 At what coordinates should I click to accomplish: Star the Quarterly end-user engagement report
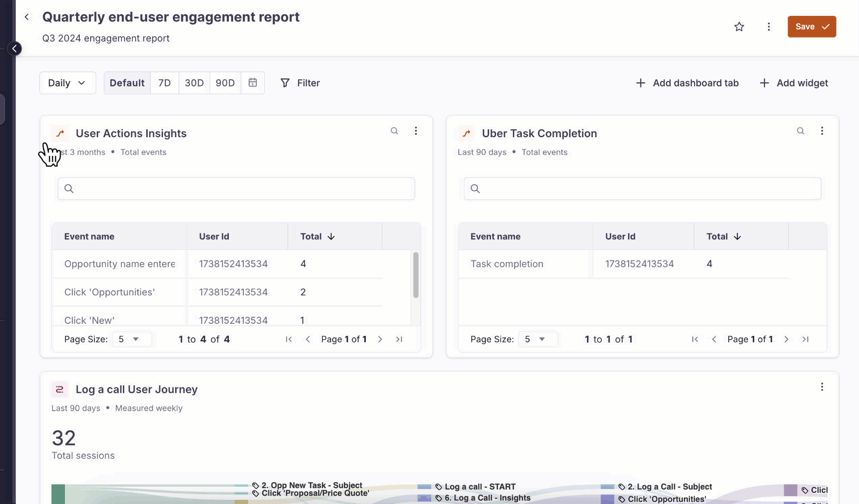coord(739,27)
